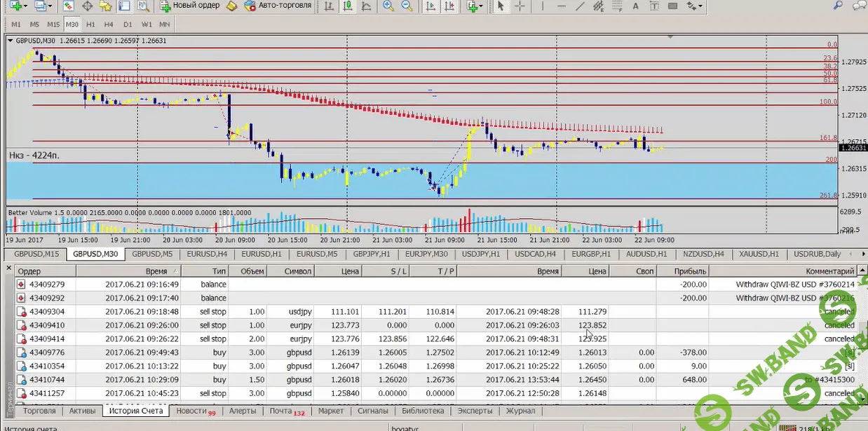
Task: Zoom out of the chart
Action: (407, 6)
